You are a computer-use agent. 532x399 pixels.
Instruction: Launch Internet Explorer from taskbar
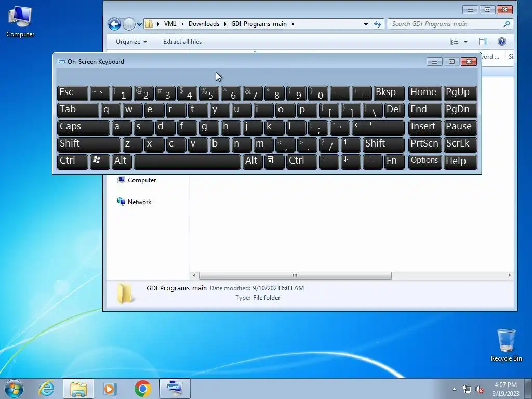click(46, 389)
